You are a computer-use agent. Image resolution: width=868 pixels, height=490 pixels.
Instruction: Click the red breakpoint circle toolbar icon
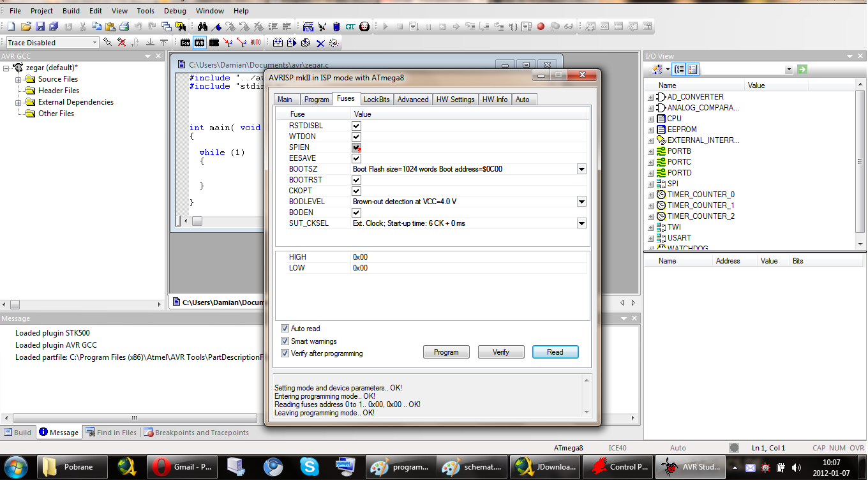(x=541, y=27)
